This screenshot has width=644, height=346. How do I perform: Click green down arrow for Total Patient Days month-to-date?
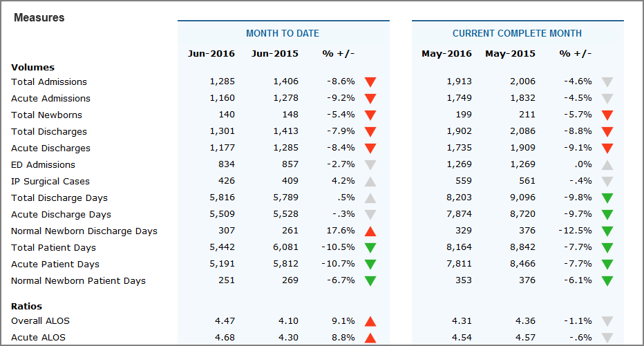(370, 248)
